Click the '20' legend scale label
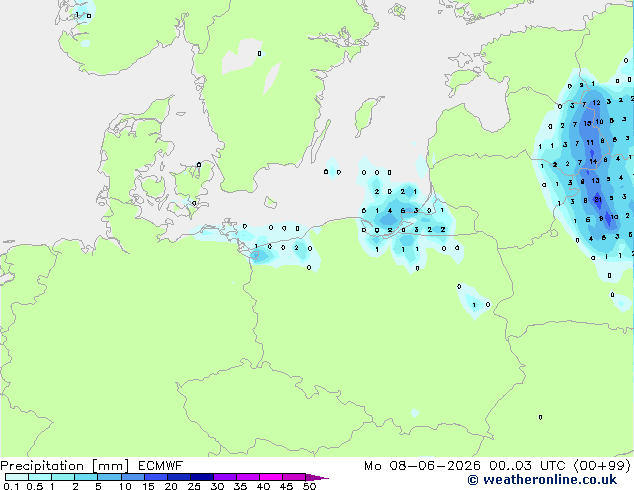Viewport: 634px width, 490px height. (x=171, y=486)
